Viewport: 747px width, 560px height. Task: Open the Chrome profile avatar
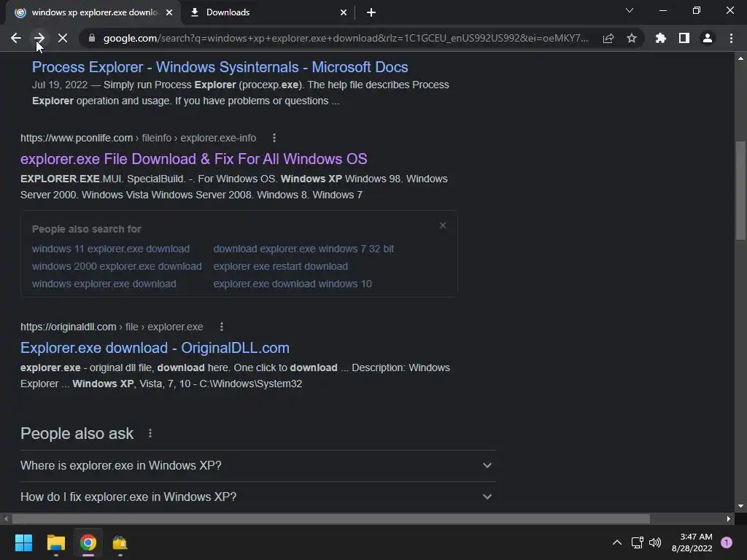click(x=708, y=38)
